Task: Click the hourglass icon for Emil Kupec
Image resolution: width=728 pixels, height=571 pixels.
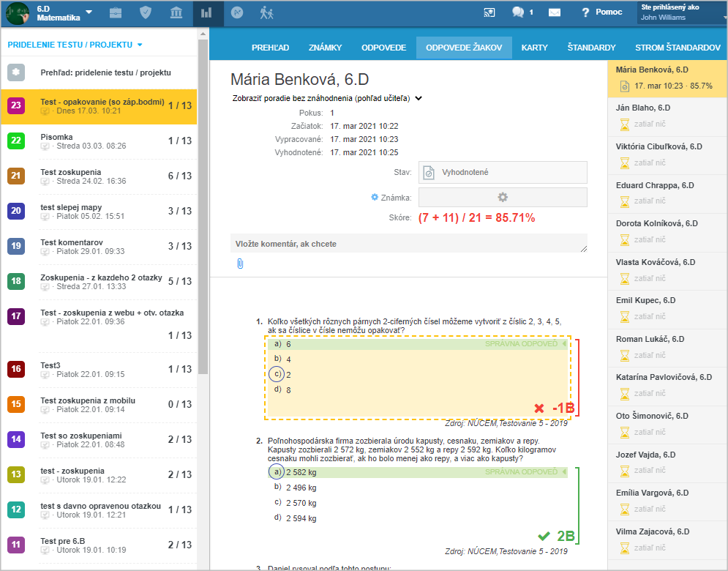Action: pos(625,317)
